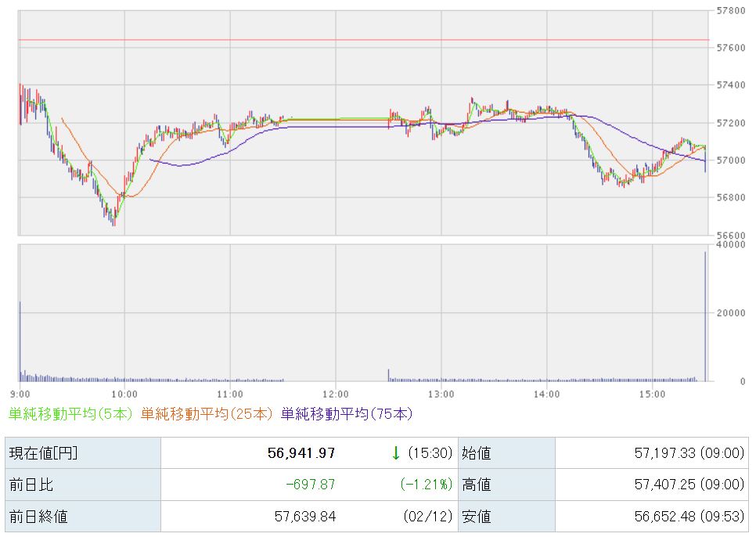Image resolution: width=756 pixels, height=537 pixels.
Task: Click the green down arrow beside current price
Action: coord(396,453)
